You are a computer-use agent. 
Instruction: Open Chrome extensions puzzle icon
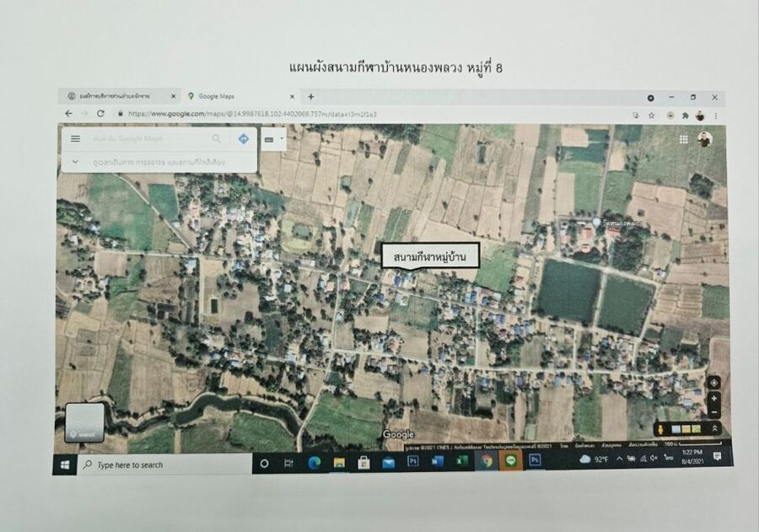point(685,115)
